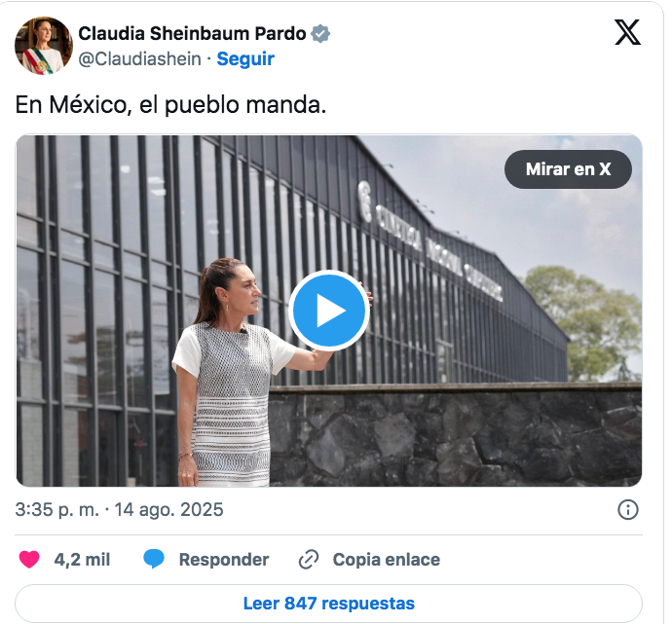Click the blue reply bubble icon

click(154, 560)
